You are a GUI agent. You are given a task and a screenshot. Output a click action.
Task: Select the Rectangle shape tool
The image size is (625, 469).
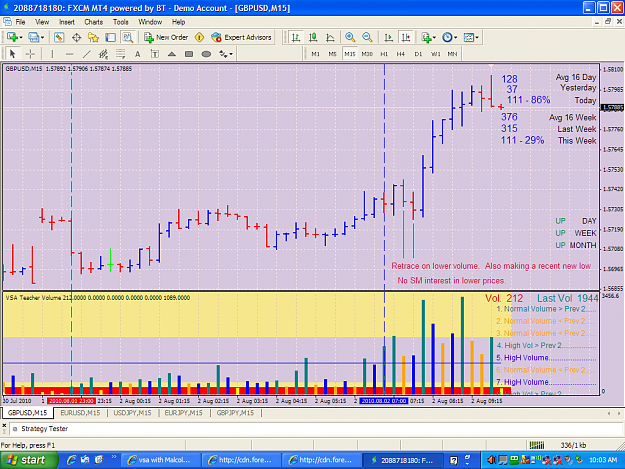point(189,54)
